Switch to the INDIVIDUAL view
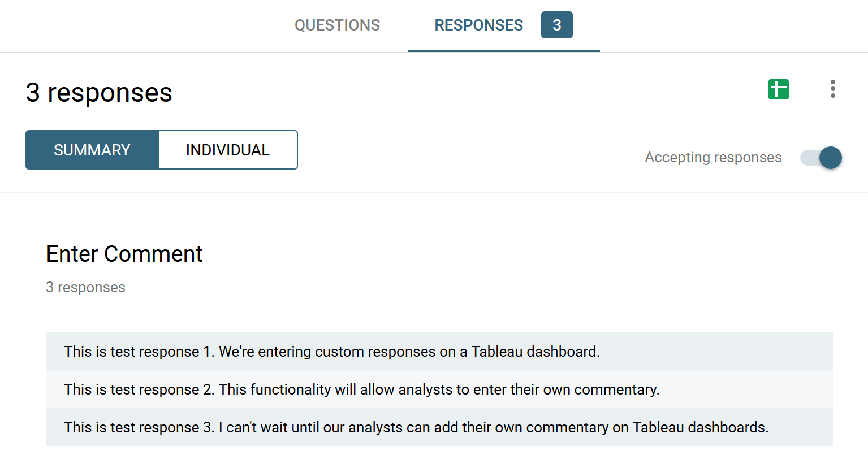868x455 pixels. pos(228,150)
